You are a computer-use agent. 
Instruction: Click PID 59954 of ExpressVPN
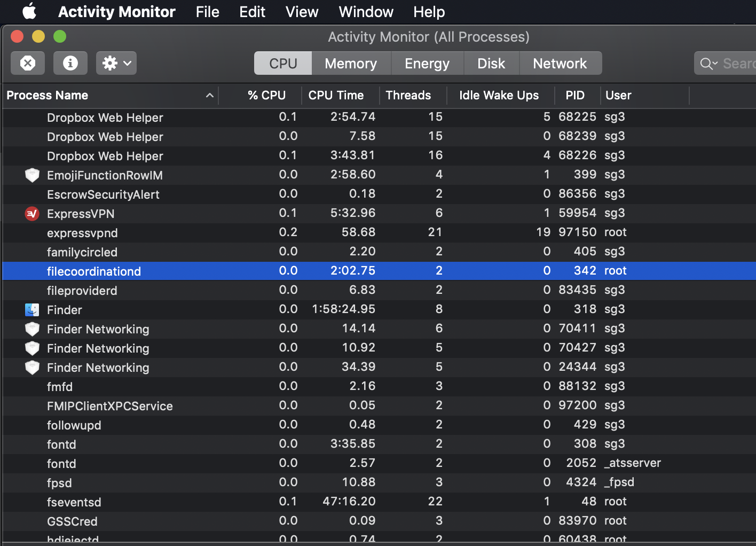tap(578, 213)
